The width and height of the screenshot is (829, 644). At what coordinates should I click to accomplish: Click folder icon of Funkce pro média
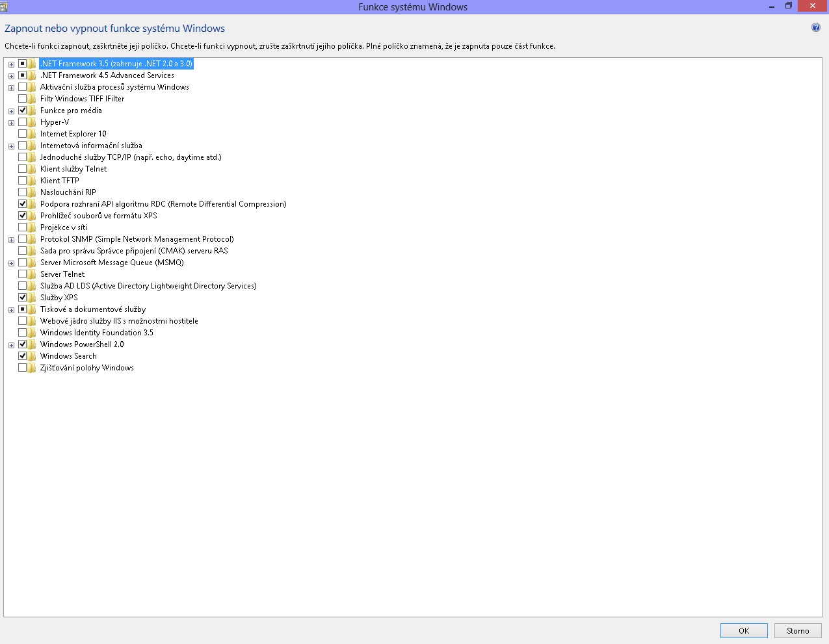[32, 110]
